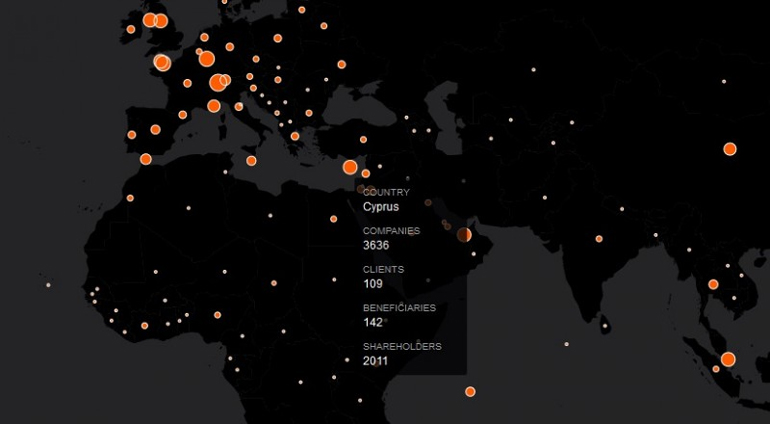Click the Egypt bubble in northeast Africa
770x424 pixels.
point(334,219)
